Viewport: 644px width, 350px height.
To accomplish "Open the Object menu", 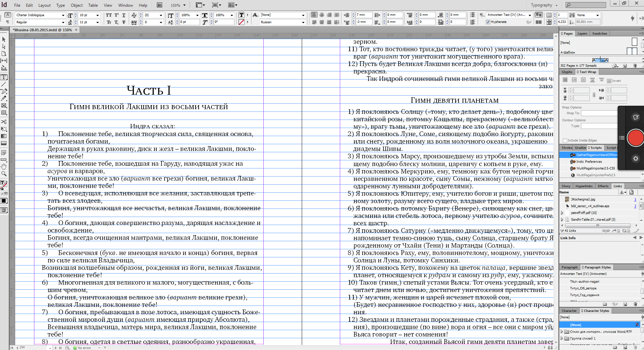I will pos(77,5).
